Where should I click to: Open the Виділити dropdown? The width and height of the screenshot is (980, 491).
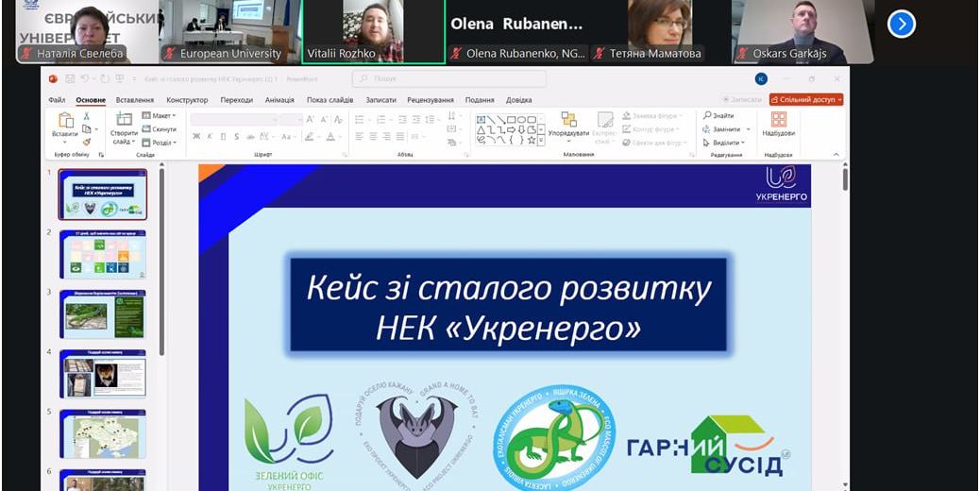726,143
